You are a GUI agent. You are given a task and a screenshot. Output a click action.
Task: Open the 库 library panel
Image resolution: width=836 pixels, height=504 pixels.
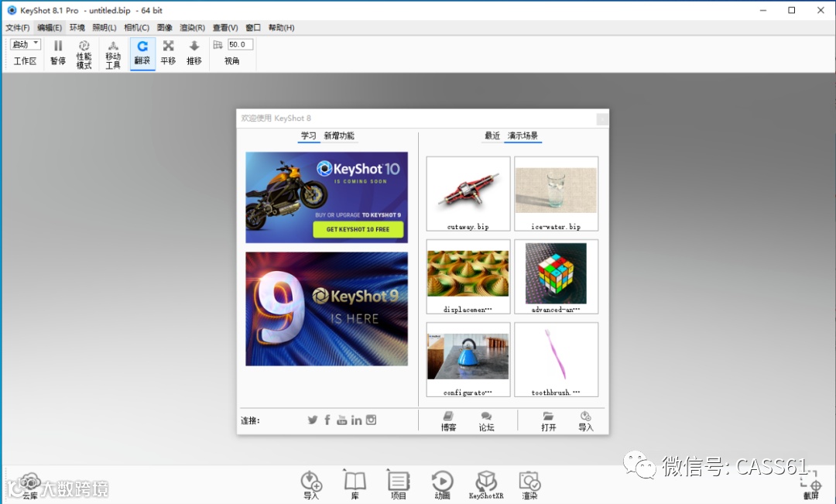pos(355,485)
